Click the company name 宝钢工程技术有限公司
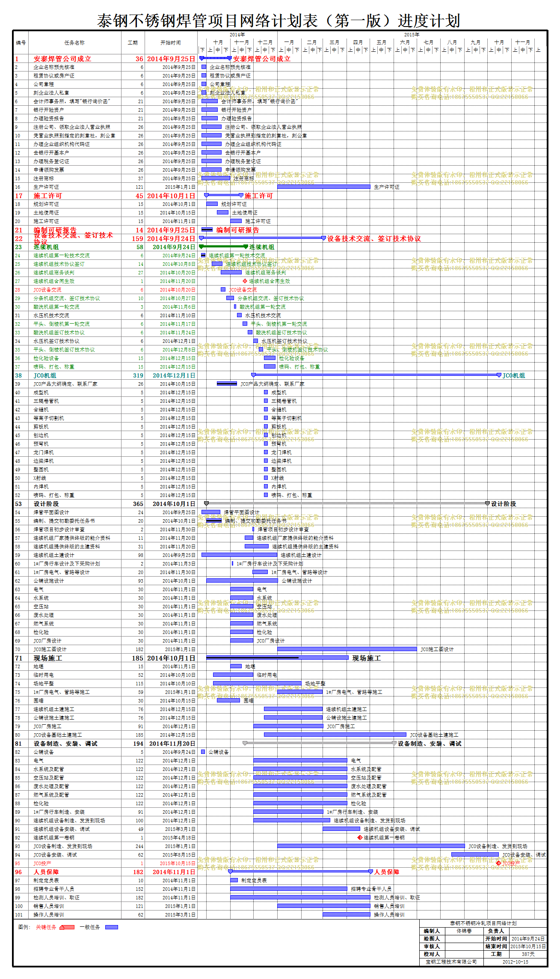The width and height of the screenshot is (560, 979). (451, 962)
